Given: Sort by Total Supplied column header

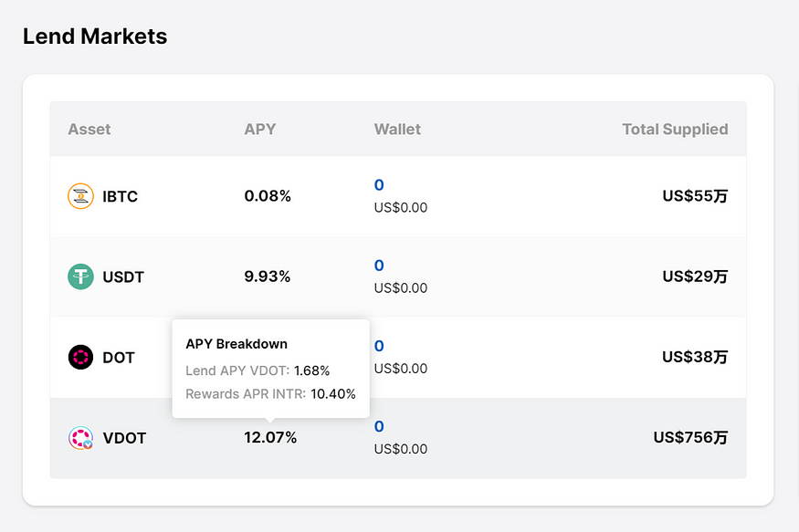Looking at the screenshot, I should point(675,129).
